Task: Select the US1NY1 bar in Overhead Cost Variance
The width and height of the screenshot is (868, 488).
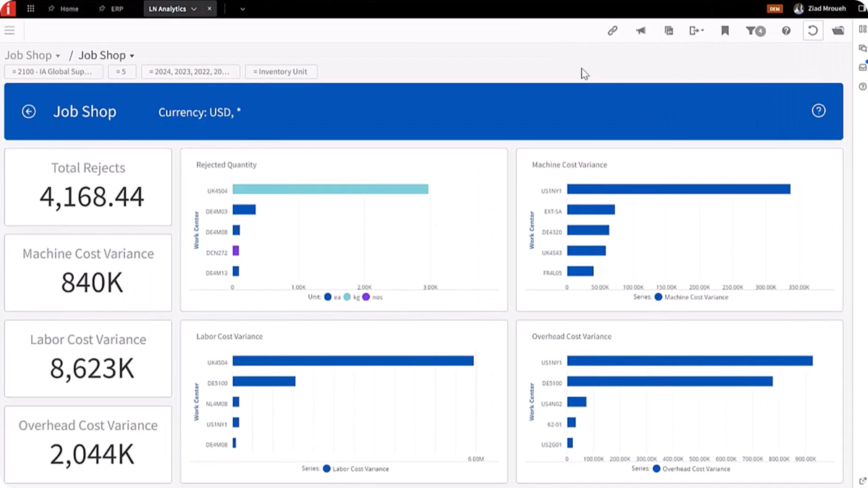Action: pos(690,361)
